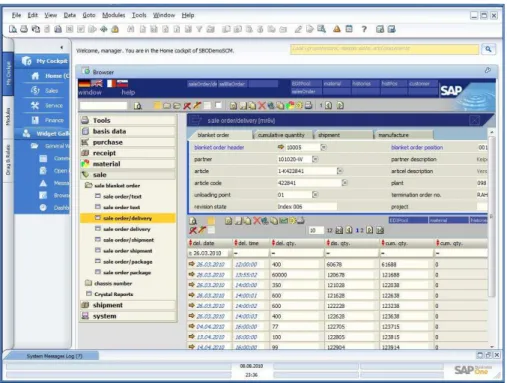The height and width of the screenshot is (383, 507).
Task: Open the Tools menu in menu bar
Action: tap(139, 15)
